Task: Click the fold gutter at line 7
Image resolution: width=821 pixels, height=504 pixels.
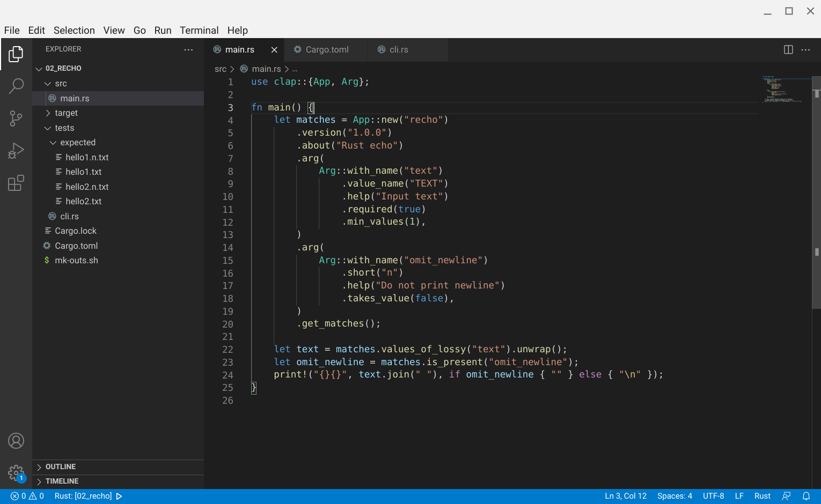Action: [x=242, y=158]
